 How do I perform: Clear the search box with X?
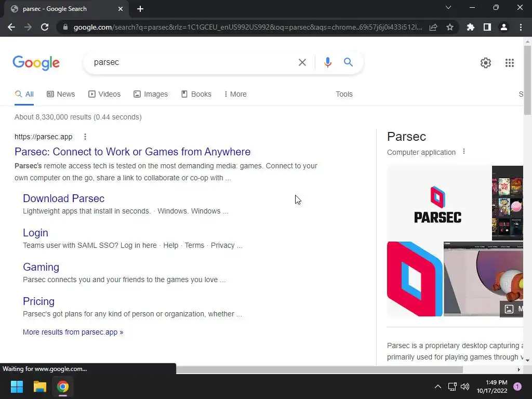click(x=302, y=62)
